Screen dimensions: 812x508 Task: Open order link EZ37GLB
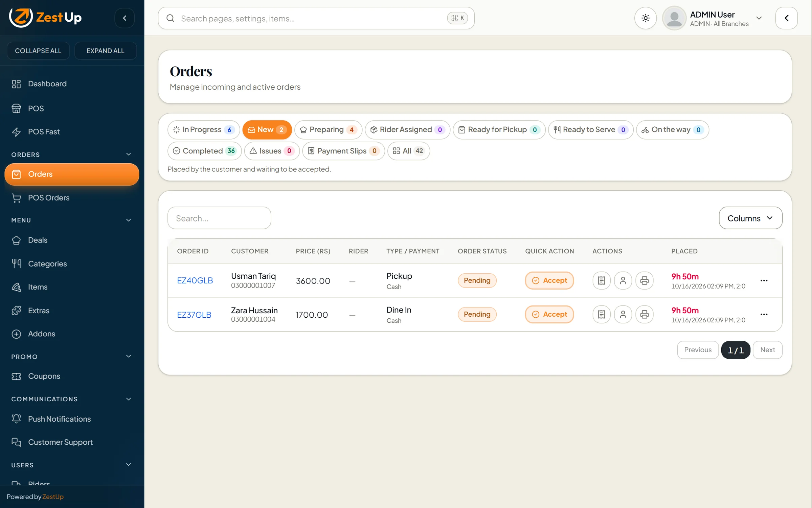[x=194, y=315]
